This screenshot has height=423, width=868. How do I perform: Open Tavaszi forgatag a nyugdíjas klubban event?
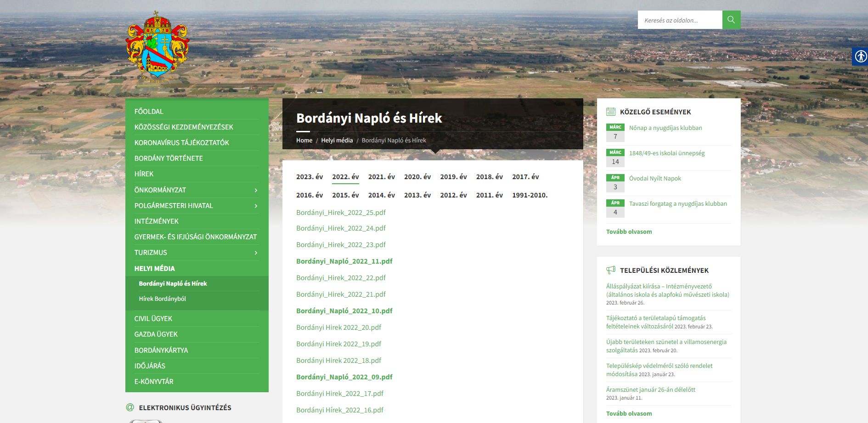[678, 203]
